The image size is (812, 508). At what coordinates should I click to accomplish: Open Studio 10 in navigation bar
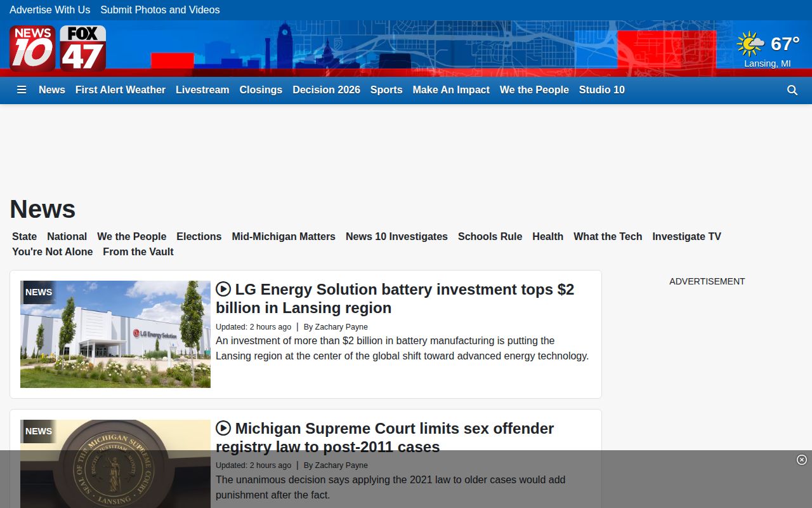(x=602, y=90)
